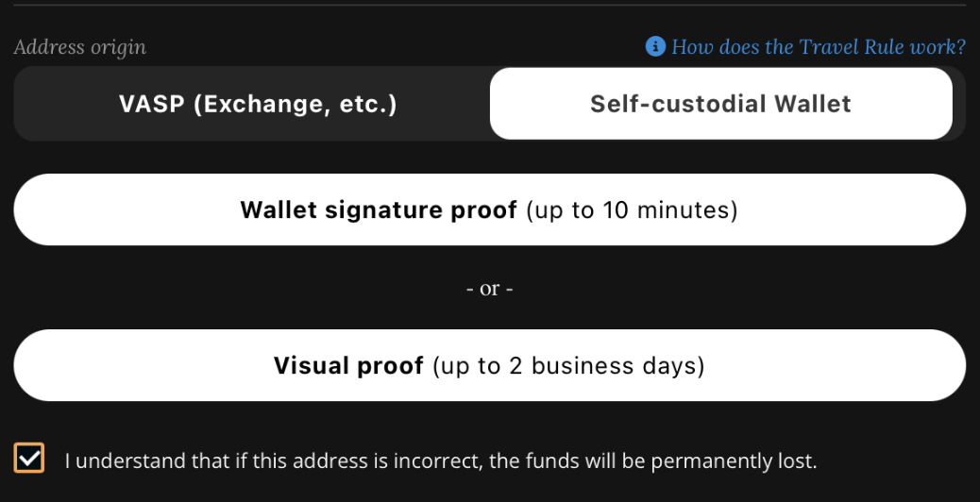Uncheck the permanently lost funds acknowledgment checkbox
Viewport: 980px width, 502px height.
(x=29, y=458)
